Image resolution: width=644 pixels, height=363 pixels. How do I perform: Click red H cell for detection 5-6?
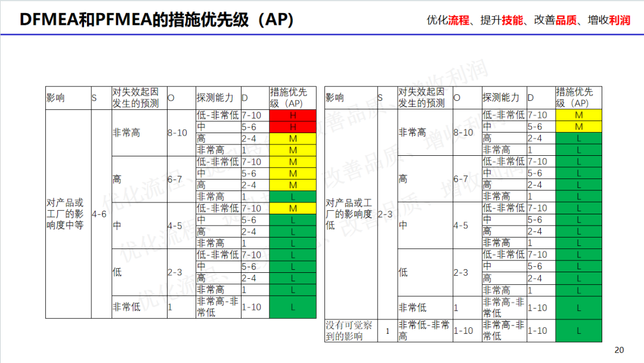click(293, 127)
